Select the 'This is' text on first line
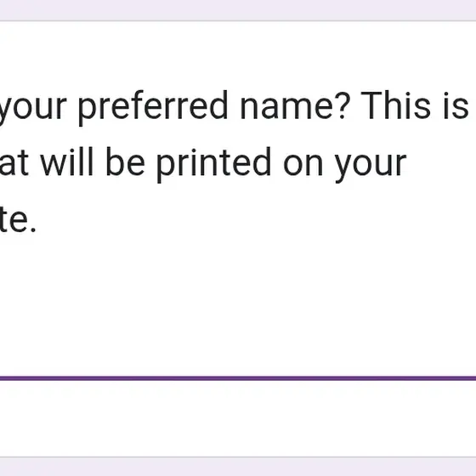This screenshot has height=476, width=476. coord(415,105)
